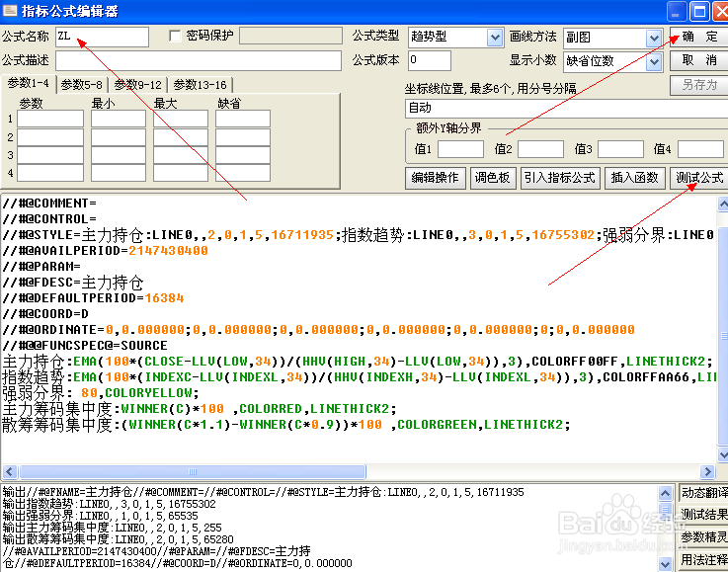This screenshot has width=728, height=572.
Task: Cancel with the 取消 button
Action: pos(699,60)
